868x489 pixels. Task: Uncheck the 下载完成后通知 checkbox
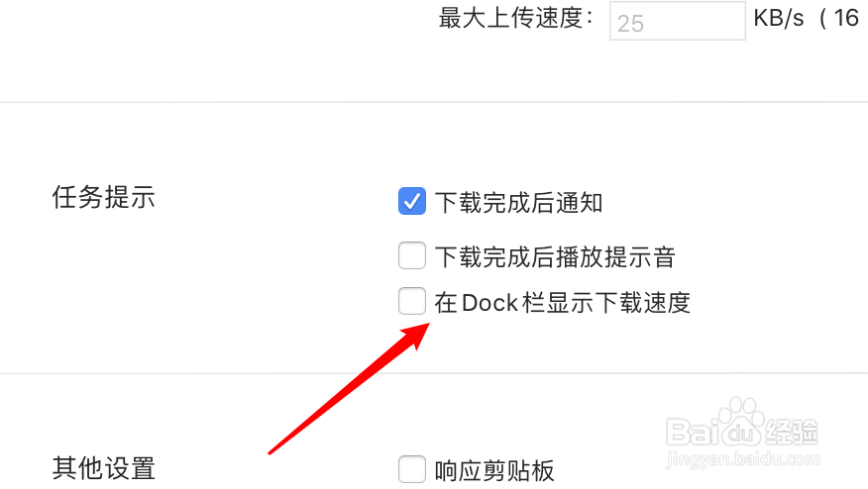click(412, 201)
